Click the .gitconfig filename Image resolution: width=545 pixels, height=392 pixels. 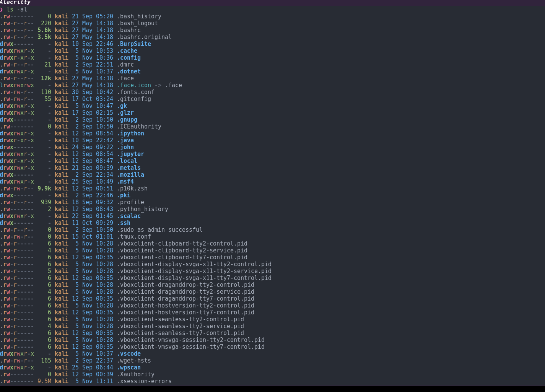point(134,99)
